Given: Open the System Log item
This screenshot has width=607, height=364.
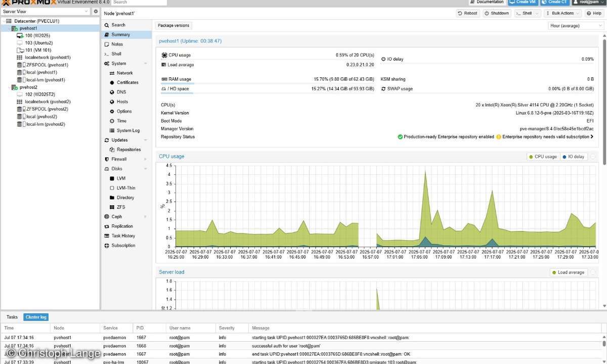Looking at the screenshot, I should coord(126,130).
